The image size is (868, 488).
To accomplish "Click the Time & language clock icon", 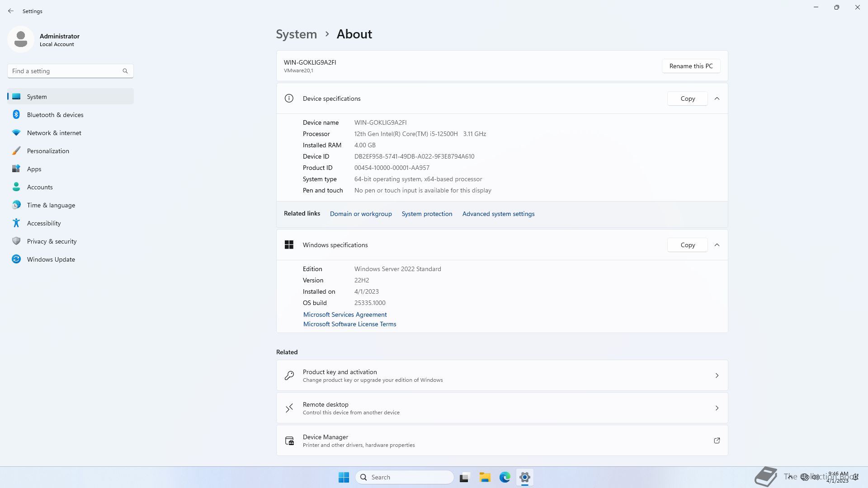I will 16,205.
